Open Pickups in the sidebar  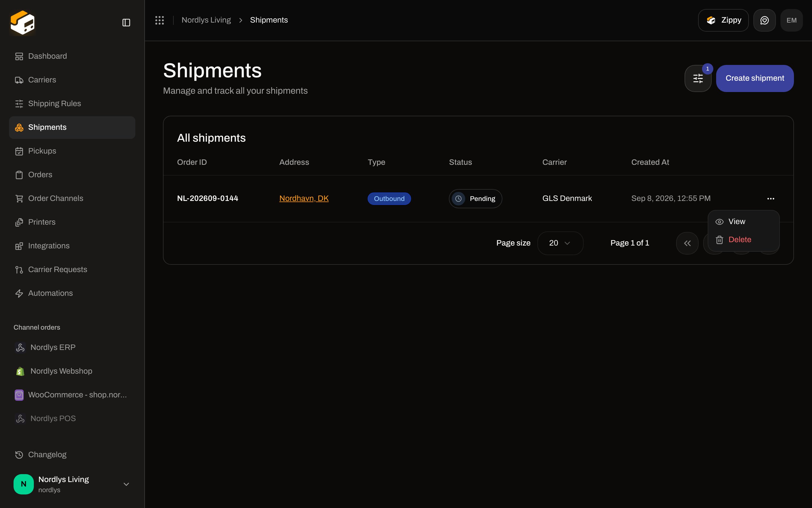[x=72, y=151]
